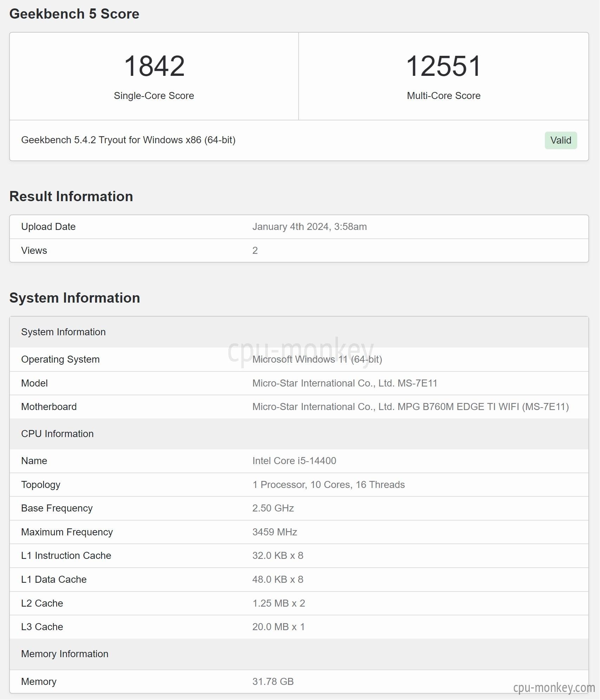Click the L2 Cache label

click(x=42, y=603)
